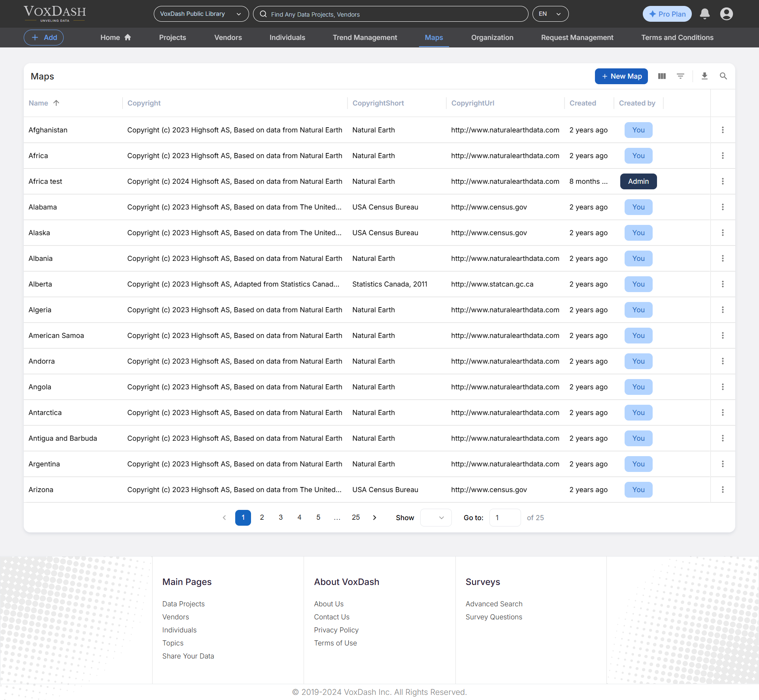This screenshot has height=700, width=759.
Task: Open the table filter icon
Action: 680,76
